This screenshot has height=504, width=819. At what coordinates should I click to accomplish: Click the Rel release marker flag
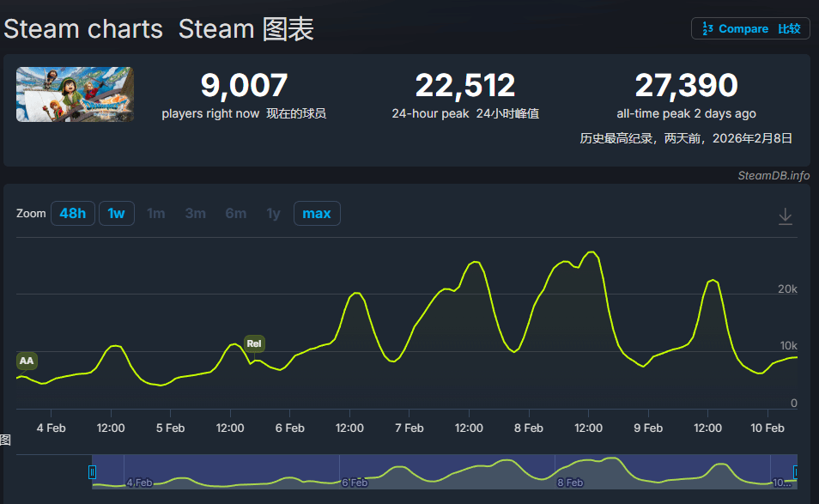[254, 343]
